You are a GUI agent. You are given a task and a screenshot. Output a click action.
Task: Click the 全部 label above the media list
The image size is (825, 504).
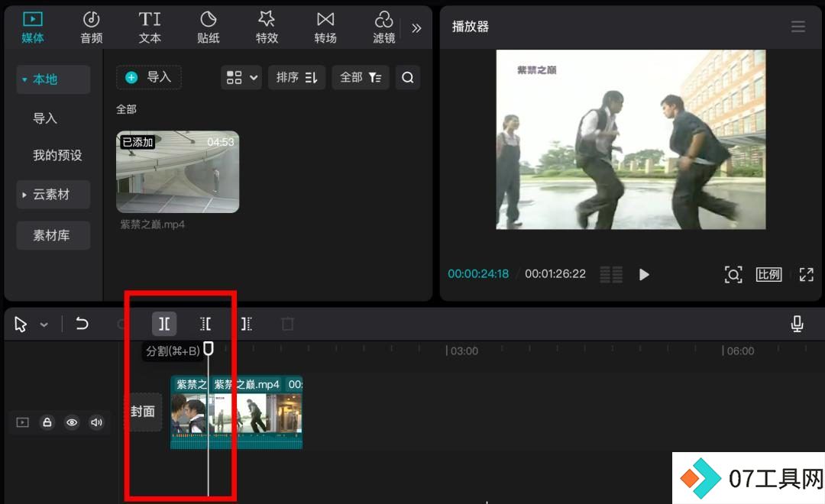point(126,109)
